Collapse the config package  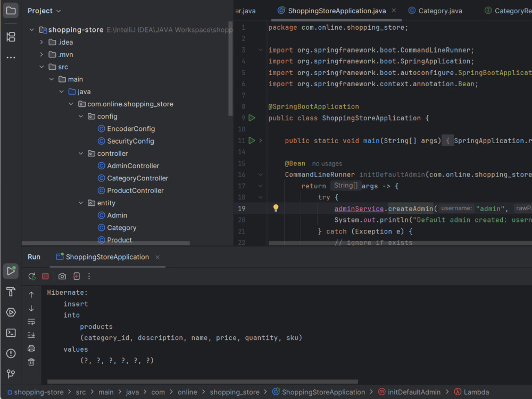[x=81, y=117]
